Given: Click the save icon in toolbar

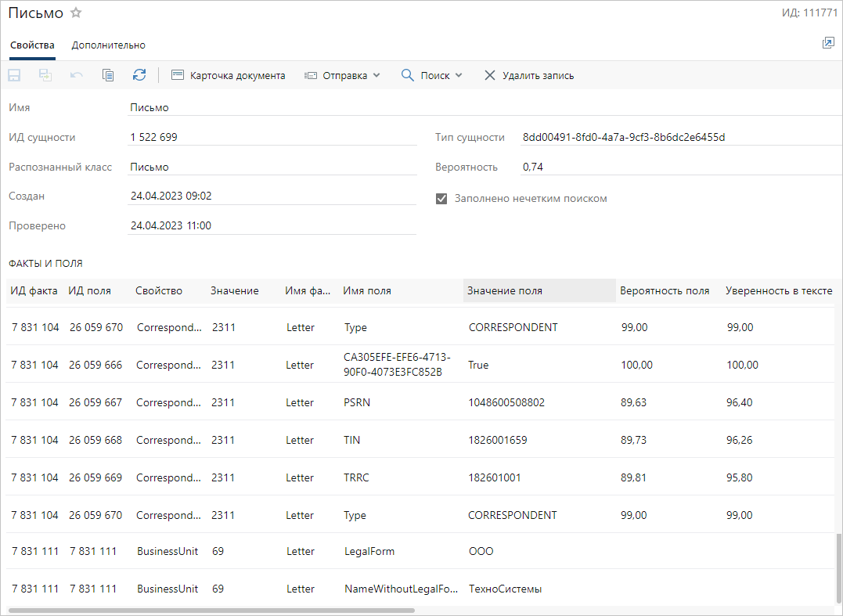Looking at the screenshot, I should 14,75.
